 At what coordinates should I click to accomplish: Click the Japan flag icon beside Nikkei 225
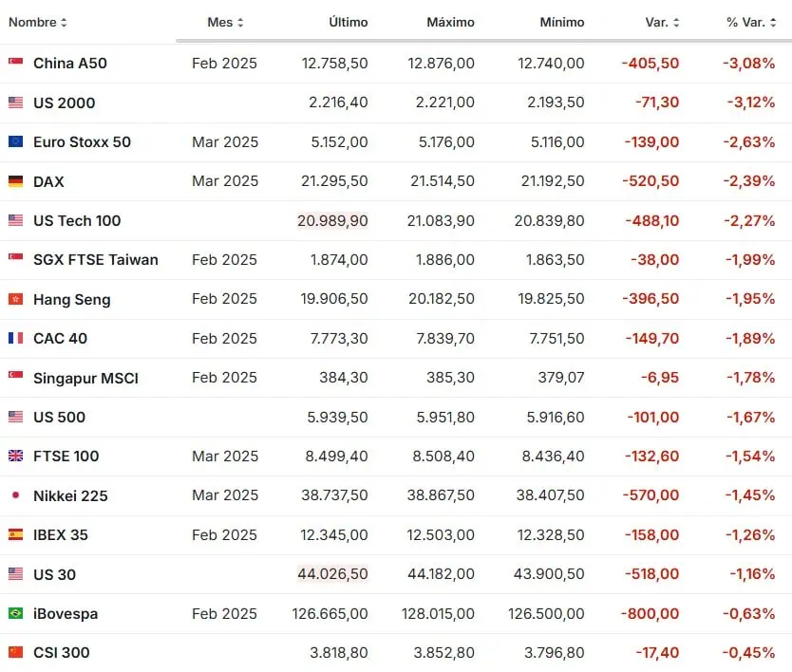pos(15,495)
